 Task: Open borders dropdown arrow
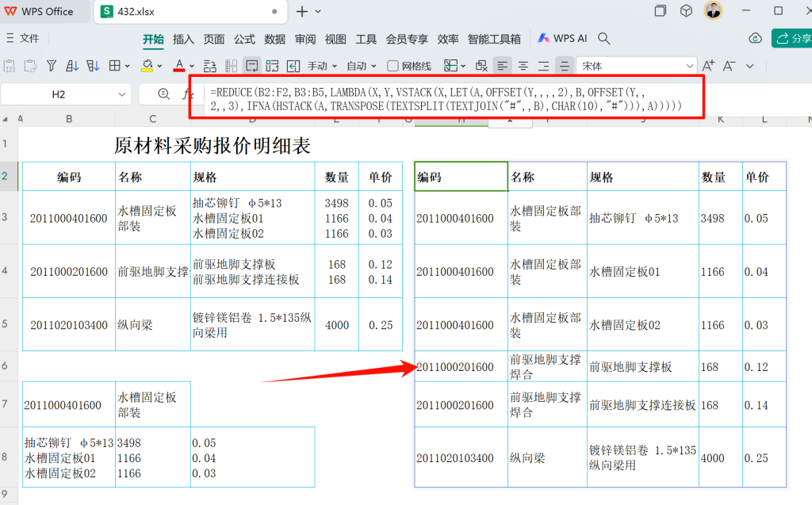click(128, 66)
